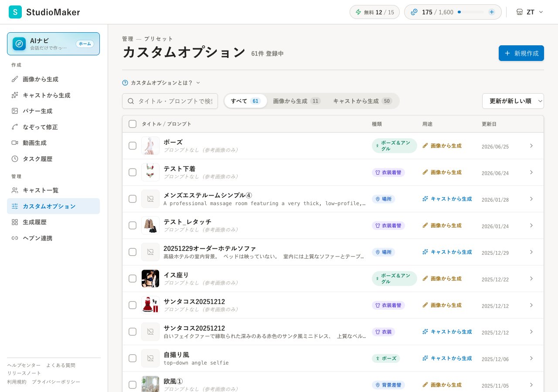This screenshot has width=558, height=392.
Task: Toggle the select-all header checkbox
Action: [133, 124]
